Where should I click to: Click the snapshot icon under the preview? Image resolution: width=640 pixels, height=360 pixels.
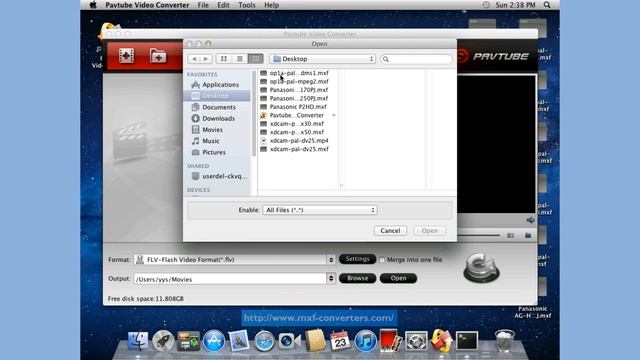coord(511,236)
